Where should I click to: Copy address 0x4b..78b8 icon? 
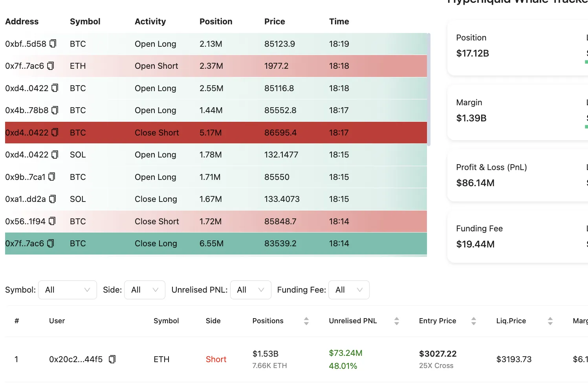[x=55, y=110]
